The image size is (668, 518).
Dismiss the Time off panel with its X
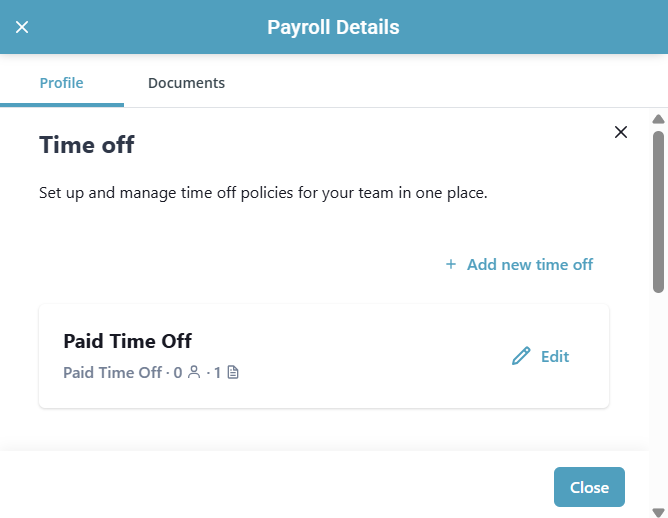621,132
